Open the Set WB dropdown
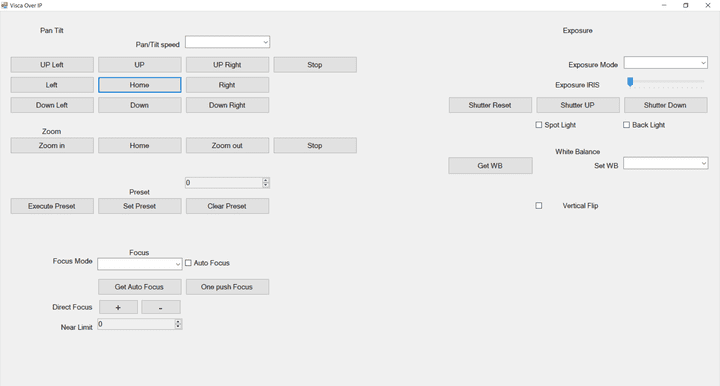720x386 pixels. pyautogui.click(x=665, y=163)
